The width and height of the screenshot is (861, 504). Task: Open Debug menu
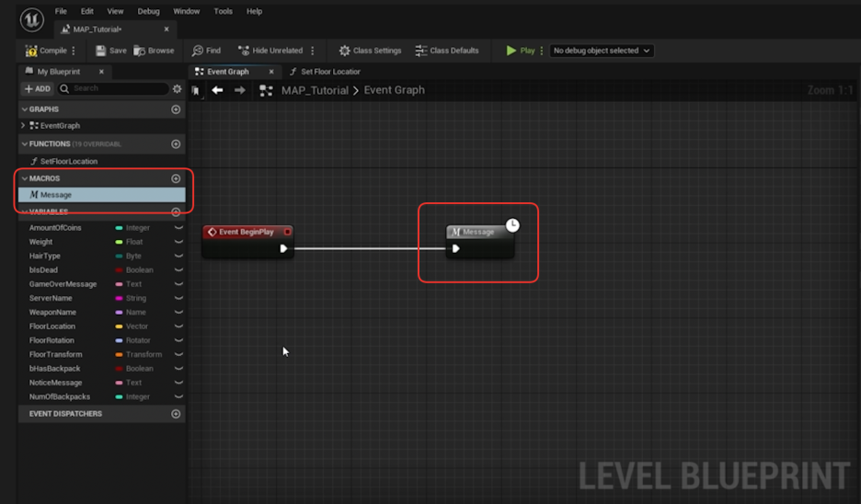148,11
